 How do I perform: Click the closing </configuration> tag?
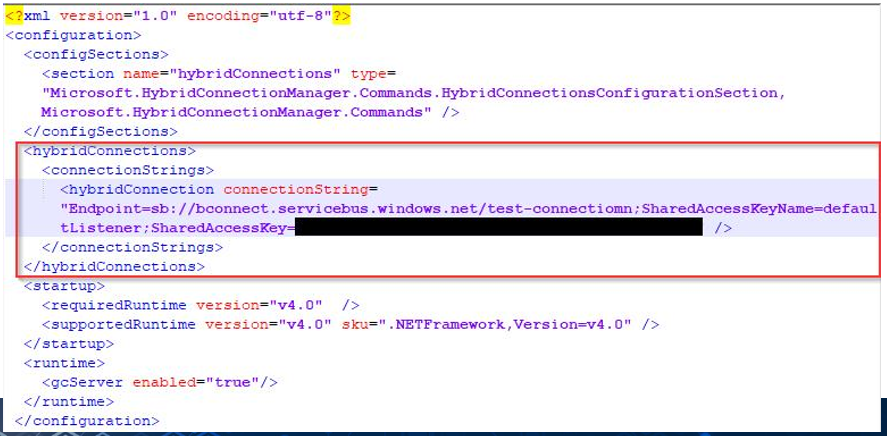point(87,421)
